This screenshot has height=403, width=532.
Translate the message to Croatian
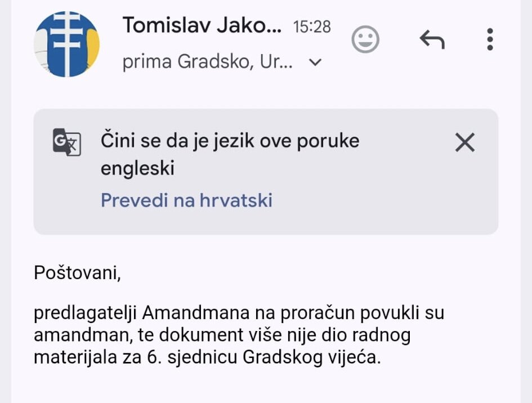pos(186,200)
